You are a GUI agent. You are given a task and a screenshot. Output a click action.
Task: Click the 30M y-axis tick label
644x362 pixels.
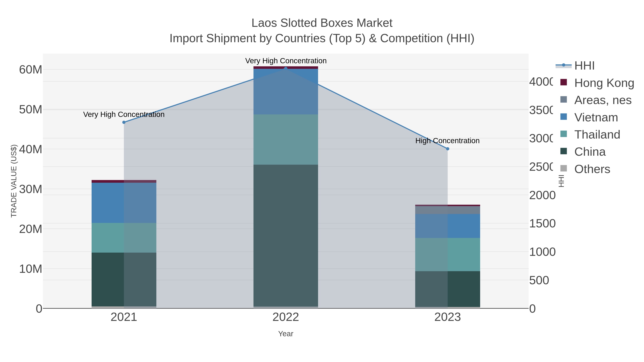pyautogui.click(x=31, y=189)
